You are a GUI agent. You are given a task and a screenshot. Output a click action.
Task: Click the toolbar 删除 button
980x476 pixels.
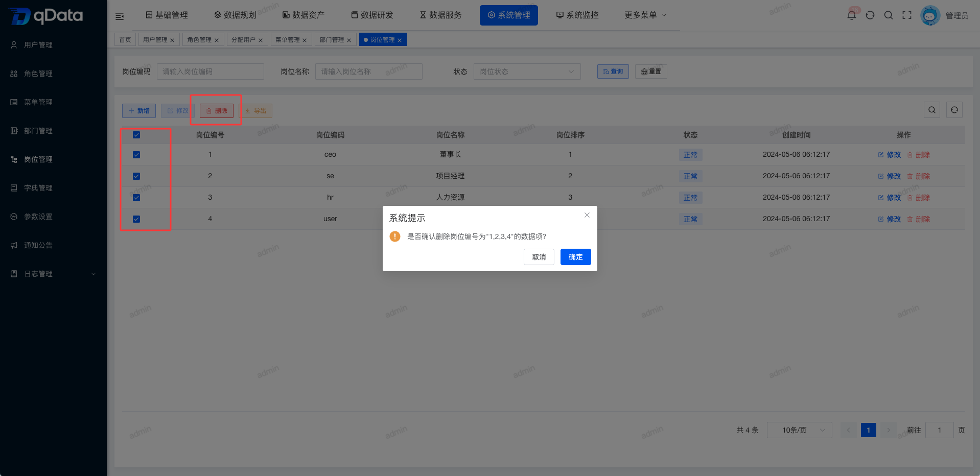[217, 111]
